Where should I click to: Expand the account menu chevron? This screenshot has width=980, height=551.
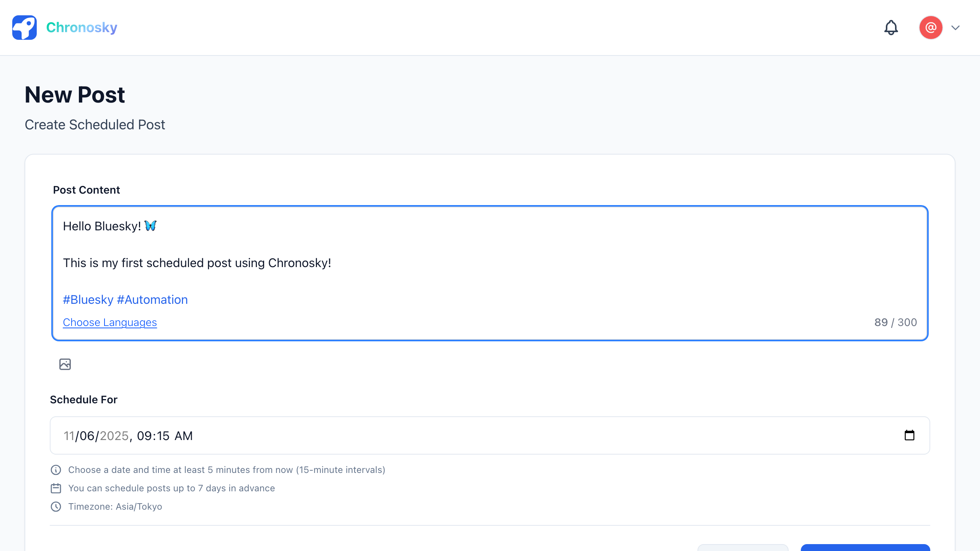pyautogui.click(x=955, y=28)
